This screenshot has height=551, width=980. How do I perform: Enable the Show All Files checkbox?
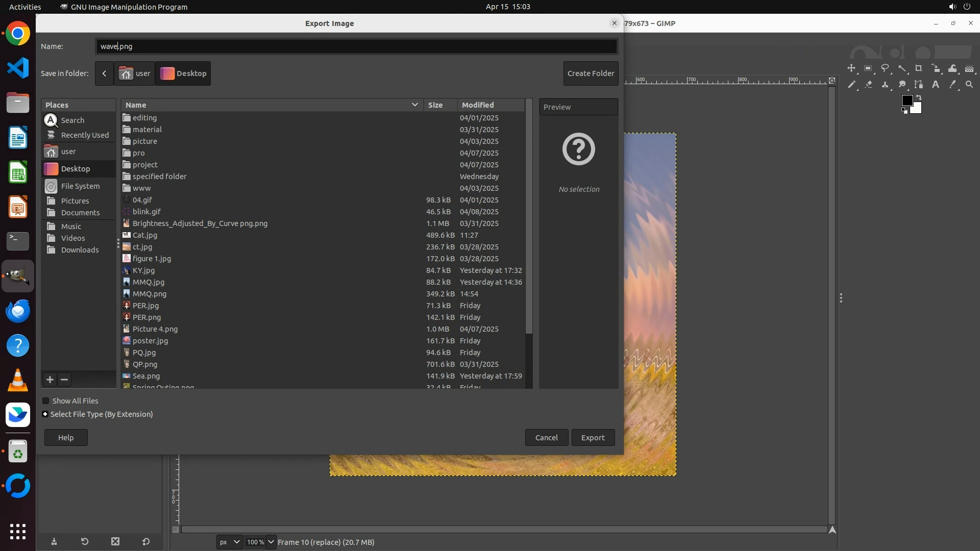(x=46, y=401)
